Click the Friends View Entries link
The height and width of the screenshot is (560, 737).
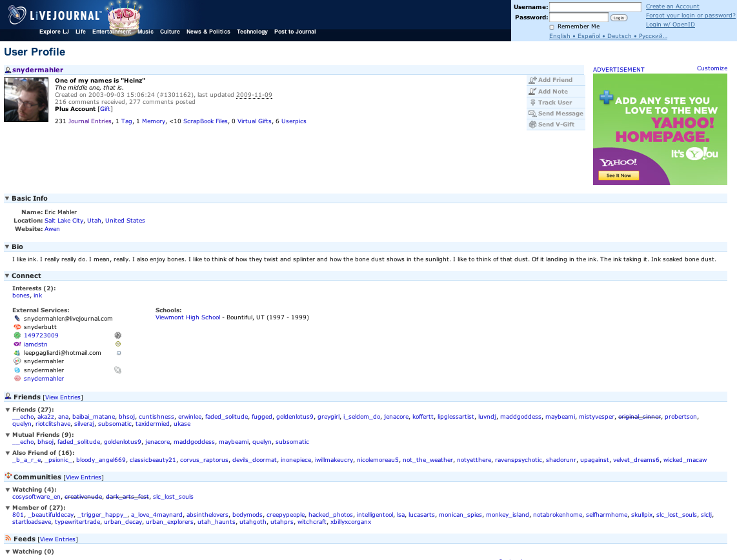[x=63, y=397]
